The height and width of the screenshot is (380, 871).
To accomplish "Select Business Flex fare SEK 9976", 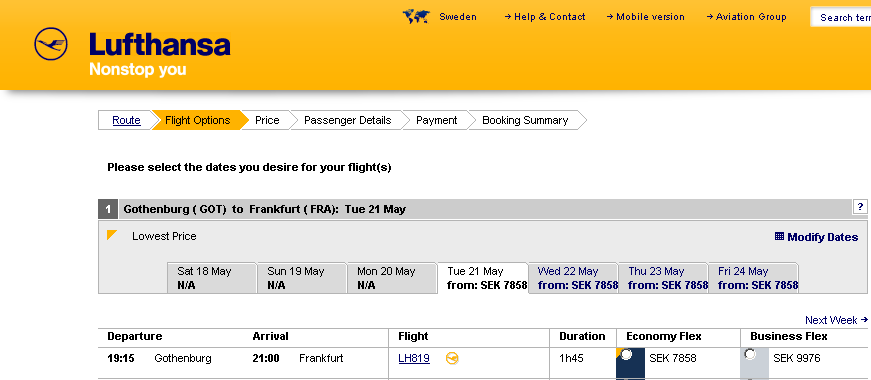I will point(750,354).
